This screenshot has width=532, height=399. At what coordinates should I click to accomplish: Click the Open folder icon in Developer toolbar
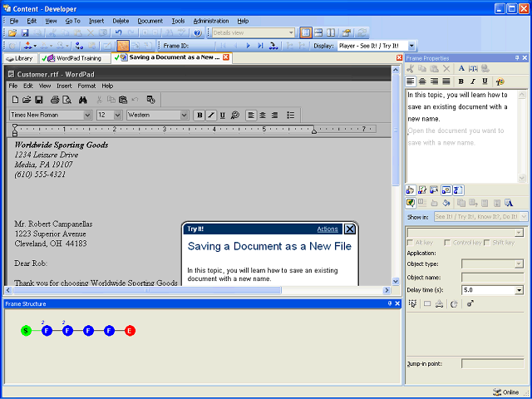coord(12,33)
